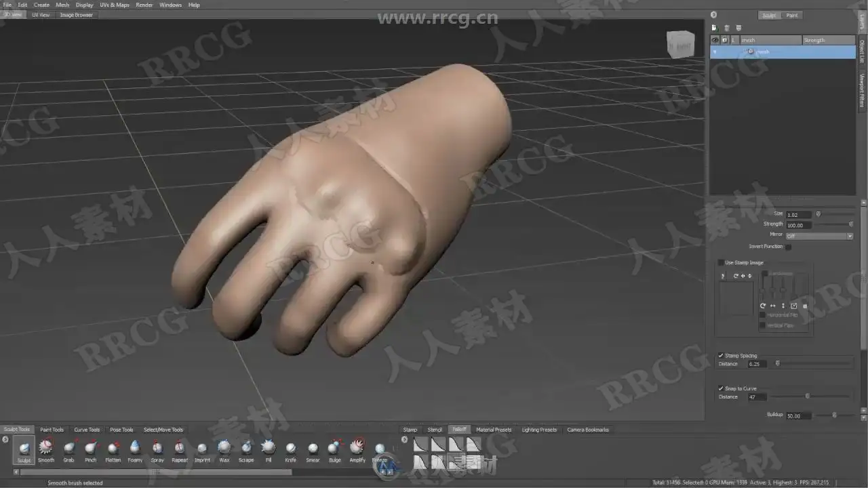Switch to the Pose Tools tab
868x488 pixels.
pyautogui.click(x=122, y=430)
